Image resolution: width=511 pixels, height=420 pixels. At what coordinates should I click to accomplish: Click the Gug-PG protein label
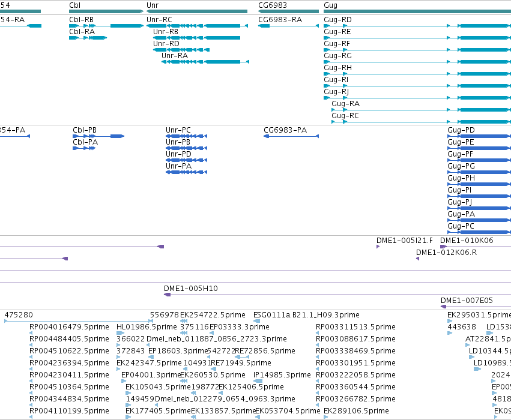coord(461,166)
